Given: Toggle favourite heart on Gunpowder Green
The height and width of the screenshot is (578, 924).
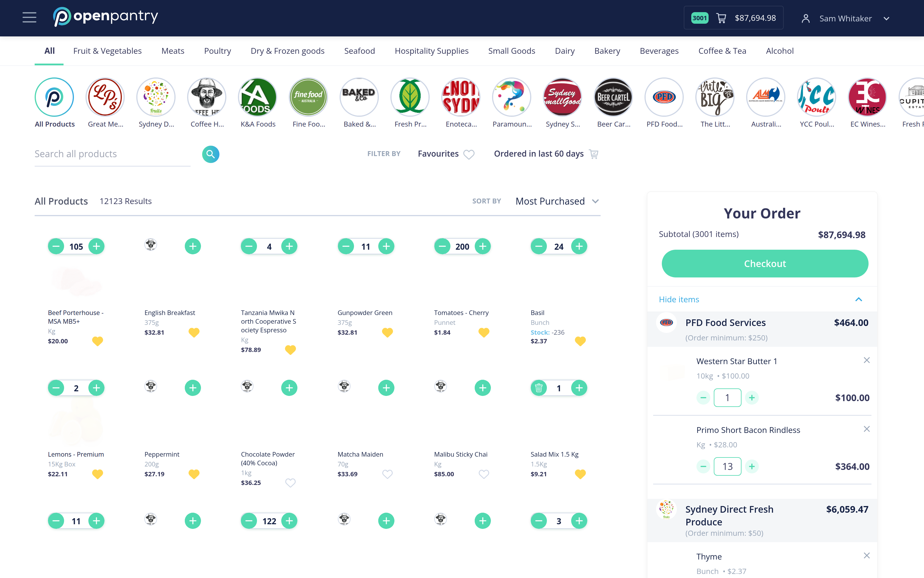Looking at the screenshot, I should pyautogui.click(x=387, y=332).
